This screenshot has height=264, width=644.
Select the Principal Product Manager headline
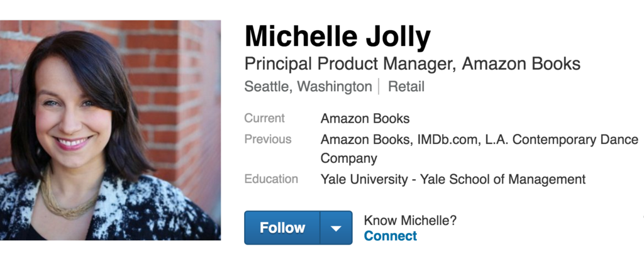[x=412, y=64]
